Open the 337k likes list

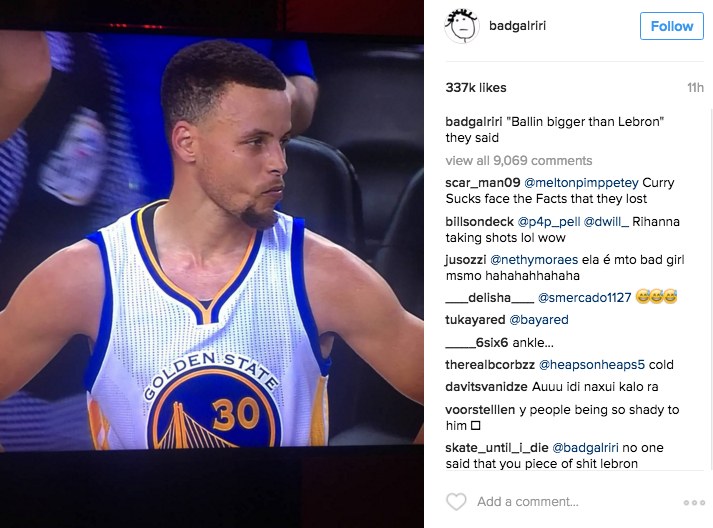click(x=476, y=87)
